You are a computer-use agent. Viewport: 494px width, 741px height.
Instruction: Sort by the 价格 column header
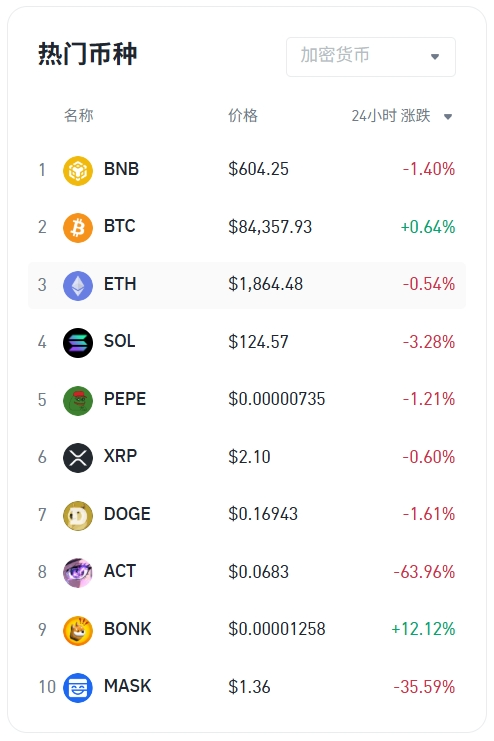pos(243,115)
